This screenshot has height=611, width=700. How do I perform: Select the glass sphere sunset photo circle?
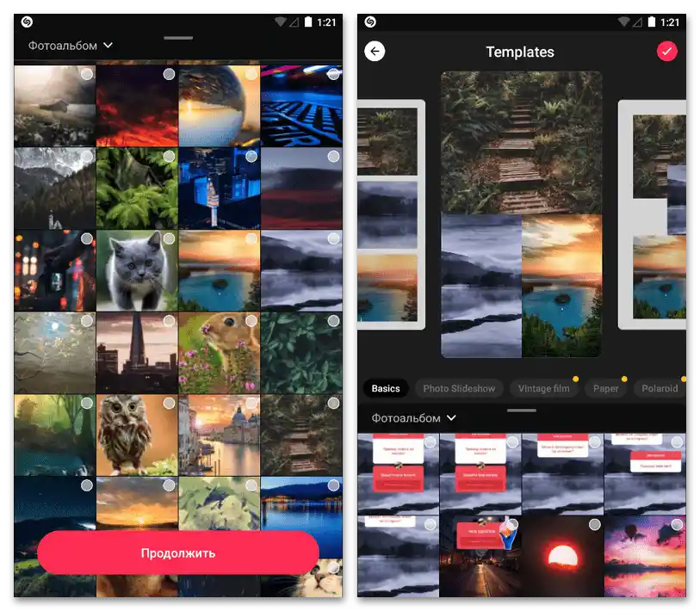tap(251, 74)
